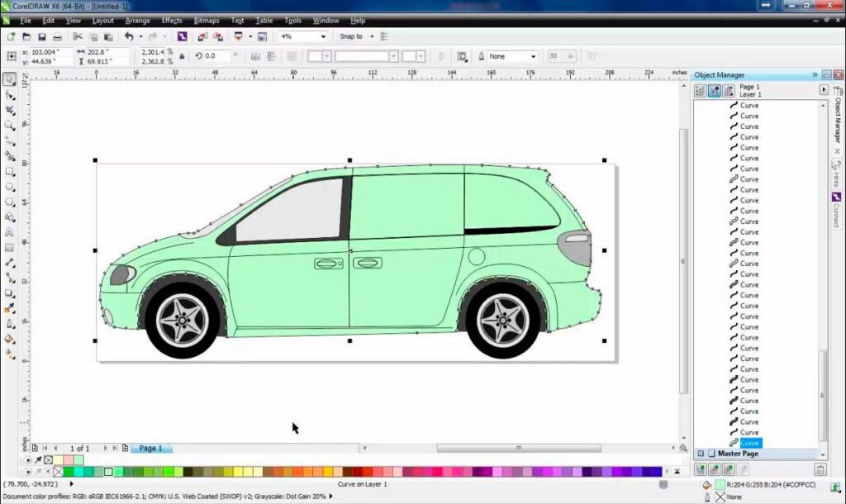Choose the Text tool in the toolbox
846x504 pixels.
click(9, 232)
